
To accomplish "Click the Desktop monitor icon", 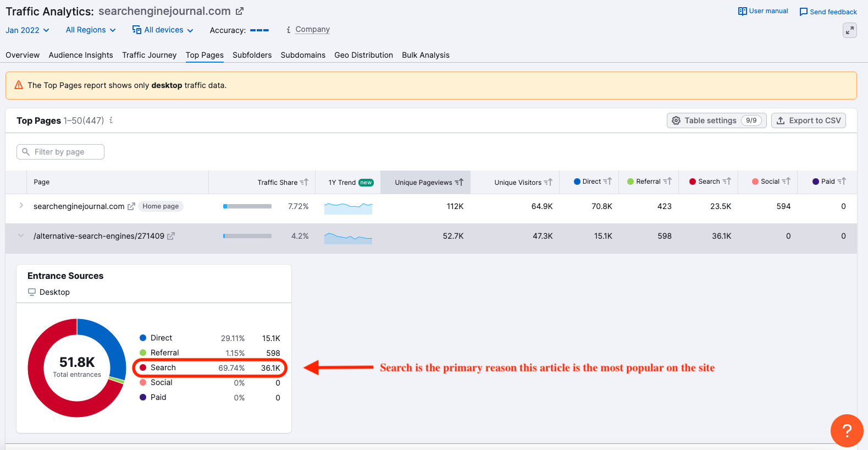I will 32,292.
